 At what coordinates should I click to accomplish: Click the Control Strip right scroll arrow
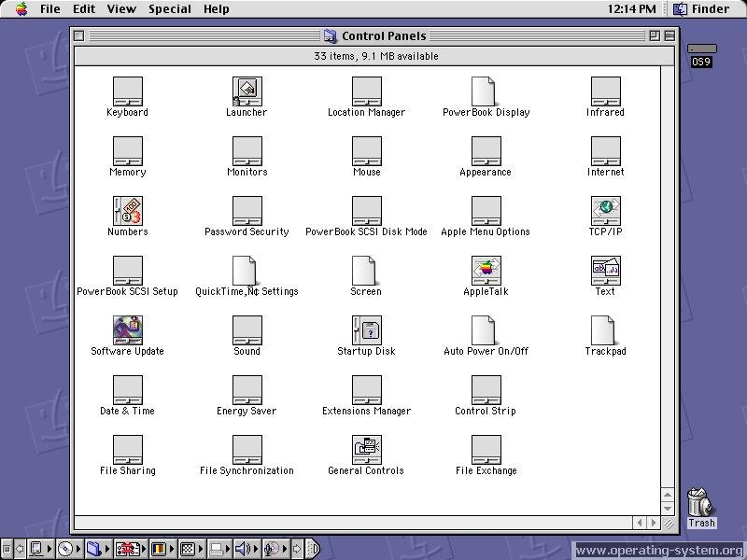297,549
